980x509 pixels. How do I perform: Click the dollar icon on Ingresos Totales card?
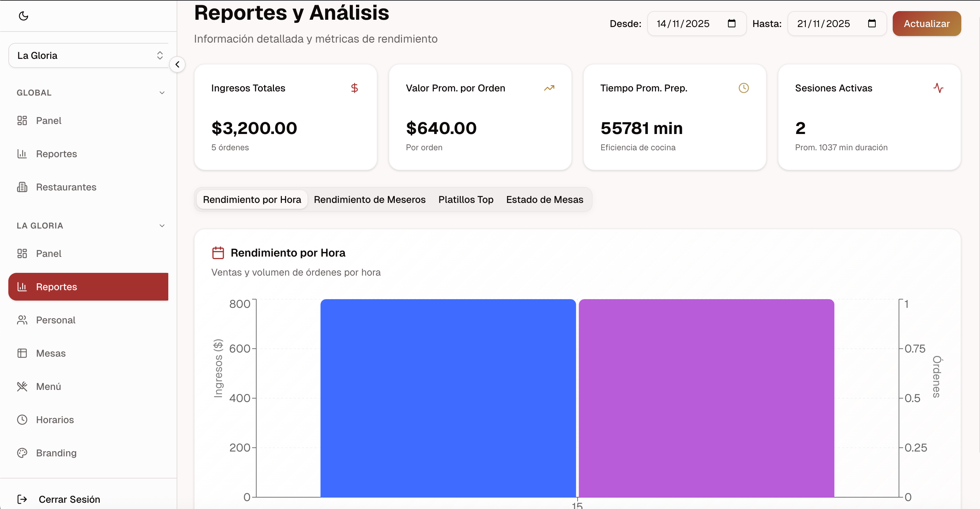click(355, 88)
